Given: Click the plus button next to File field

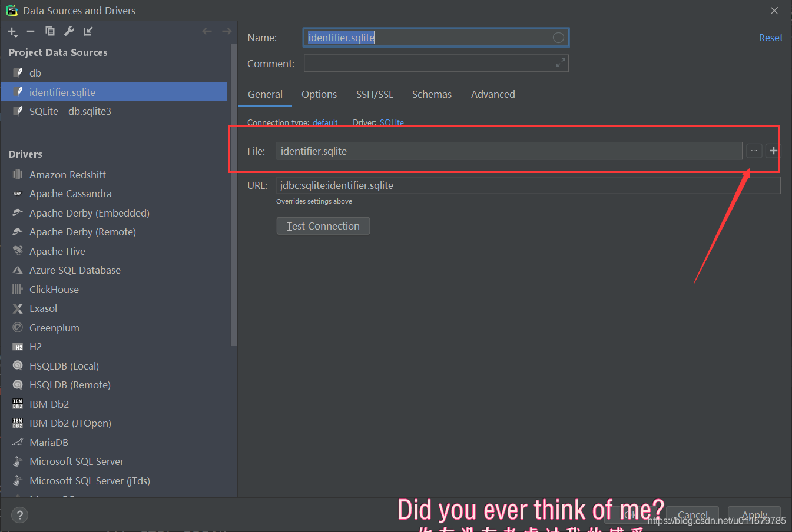Looking at the screenshot, I should 773,151.
